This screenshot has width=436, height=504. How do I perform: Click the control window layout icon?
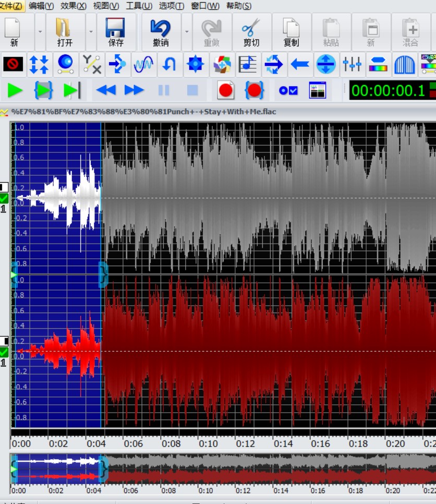point(318,90)
